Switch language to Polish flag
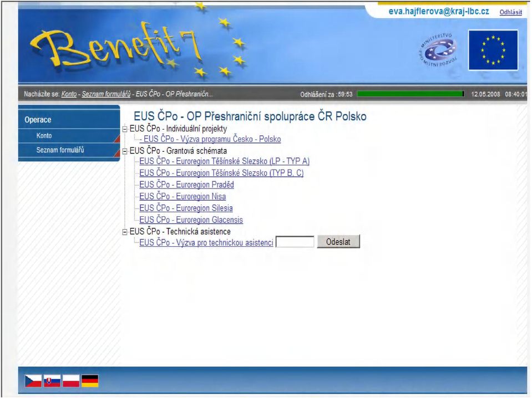This screenshot has height=398, width=532. click(x=71, y=381)
